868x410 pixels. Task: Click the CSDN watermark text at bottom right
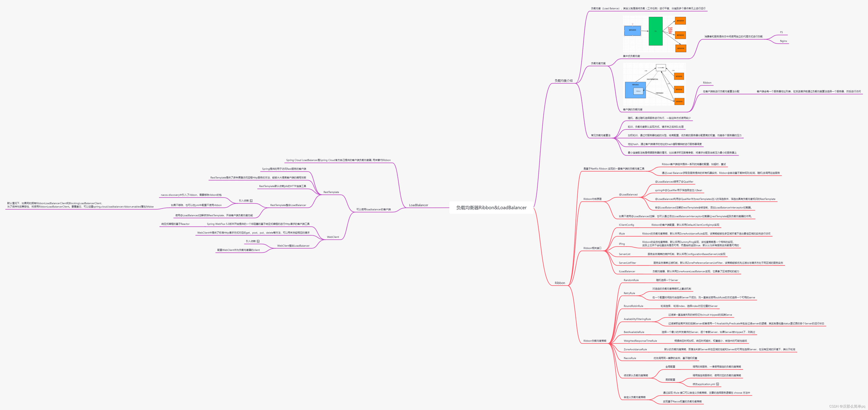pos(847,406)
